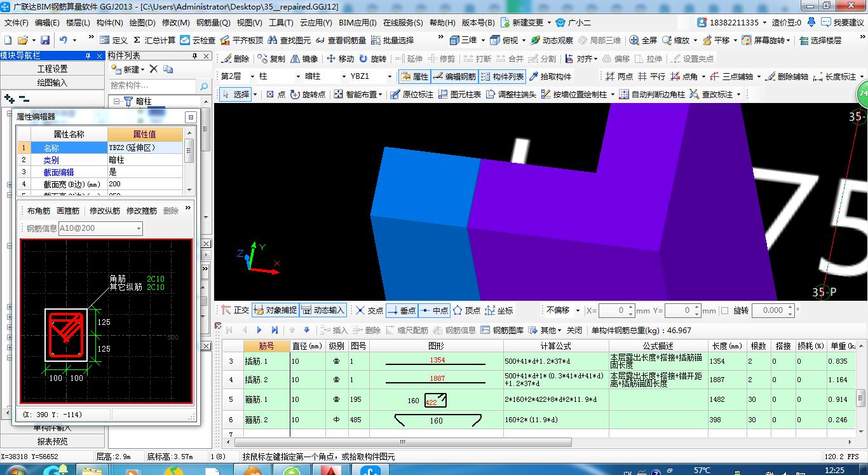Click 选择楼层 select floor
This screenshot has height=475, width=868.
pos(820,40)
